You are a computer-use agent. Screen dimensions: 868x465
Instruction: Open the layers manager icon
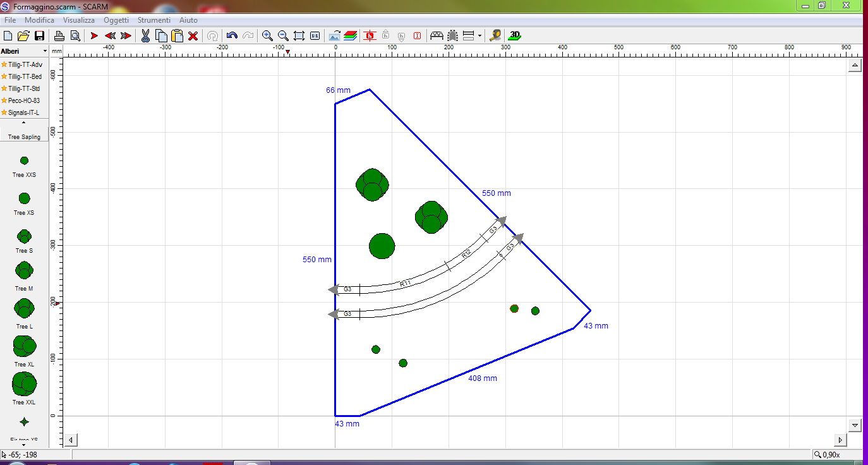pyautogui.click(x=351, y=36)
